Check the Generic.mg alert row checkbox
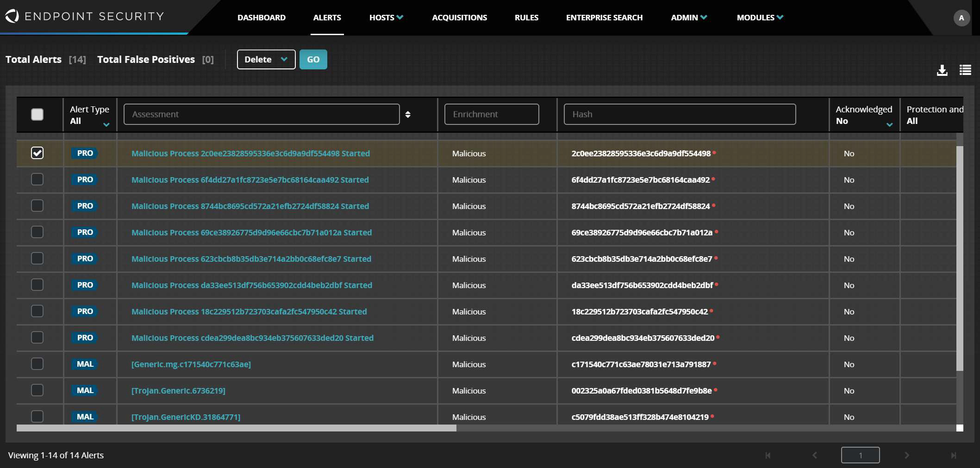Screen dimensions: 980x468 tap(37, 364)
